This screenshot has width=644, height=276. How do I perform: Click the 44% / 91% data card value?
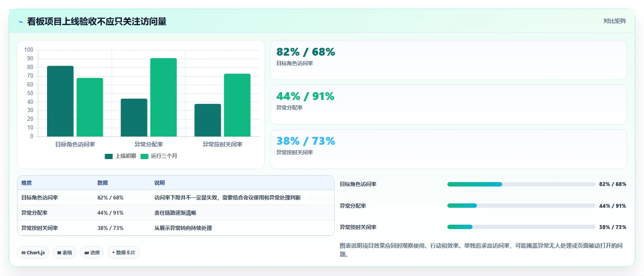[305, 96]
